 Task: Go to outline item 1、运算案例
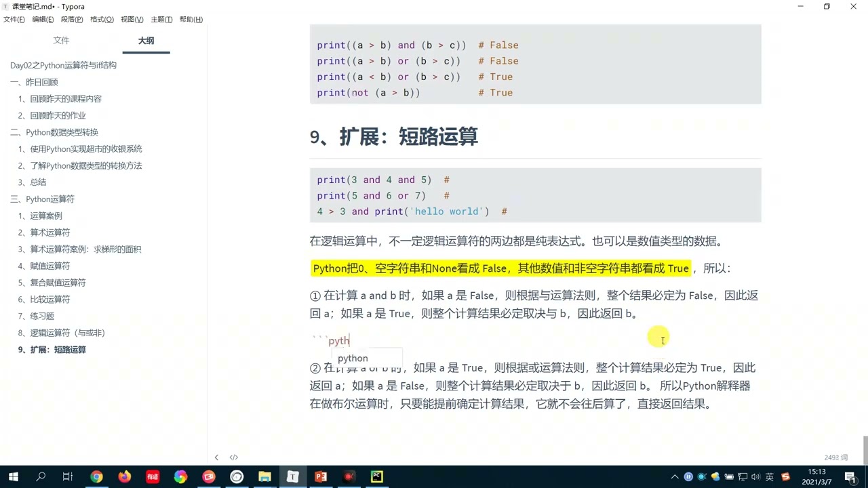[40, 216]
